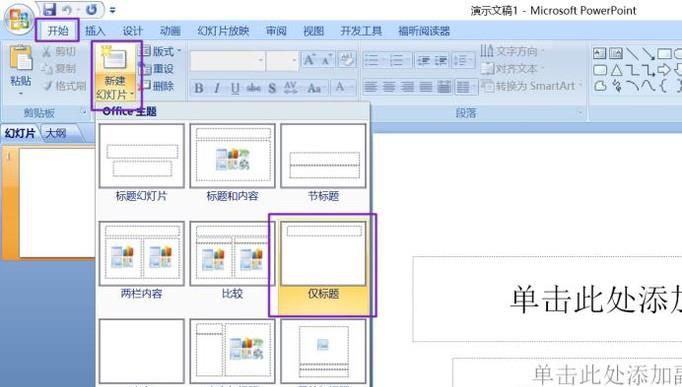The height and width of the screenshot is (387, 682).
Task: Decrease list indent level
Action: [x=423, y=60]
